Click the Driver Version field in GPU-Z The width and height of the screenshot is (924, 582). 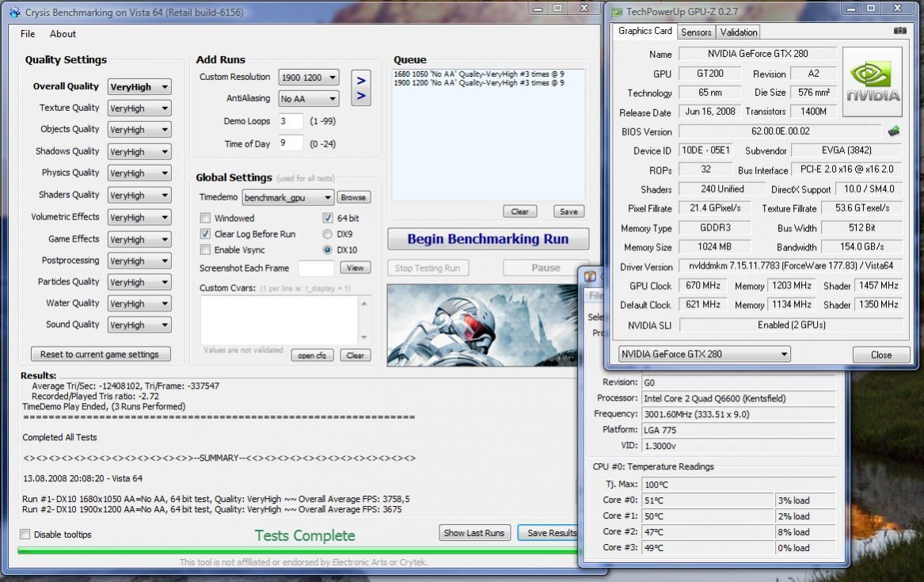pos(791,266)
